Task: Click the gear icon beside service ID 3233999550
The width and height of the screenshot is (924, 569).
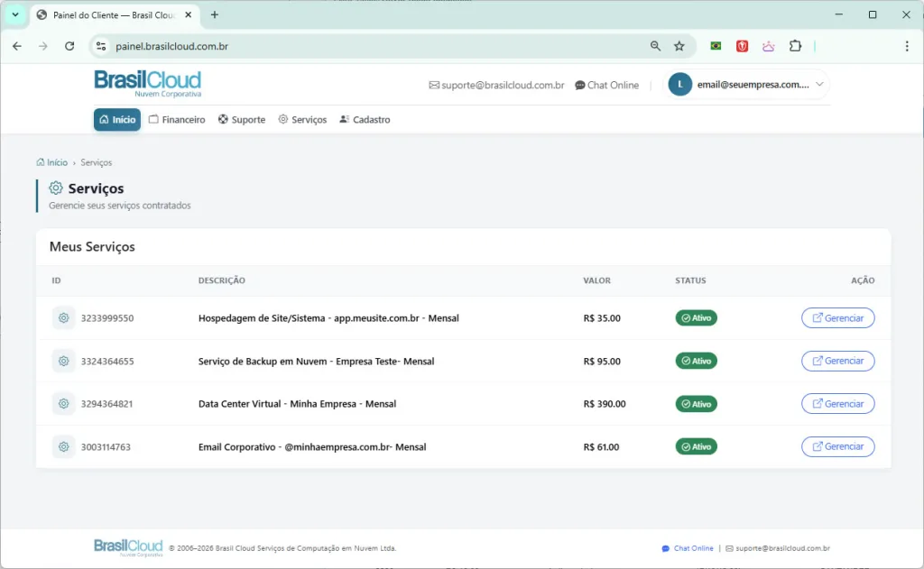Action: tap(63, 317)
